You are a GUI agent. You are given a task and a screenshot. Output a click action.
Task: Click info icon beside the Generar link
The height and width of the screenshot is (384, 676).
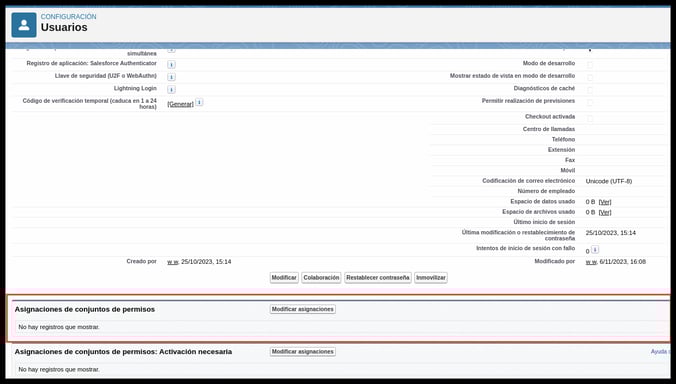point(199,103)
